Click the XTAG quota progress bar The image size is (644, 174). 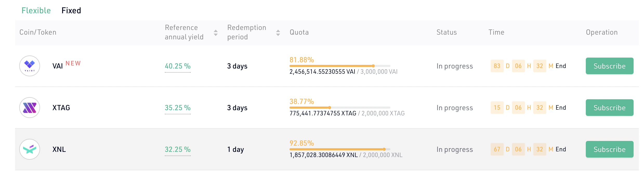(340, 108)
